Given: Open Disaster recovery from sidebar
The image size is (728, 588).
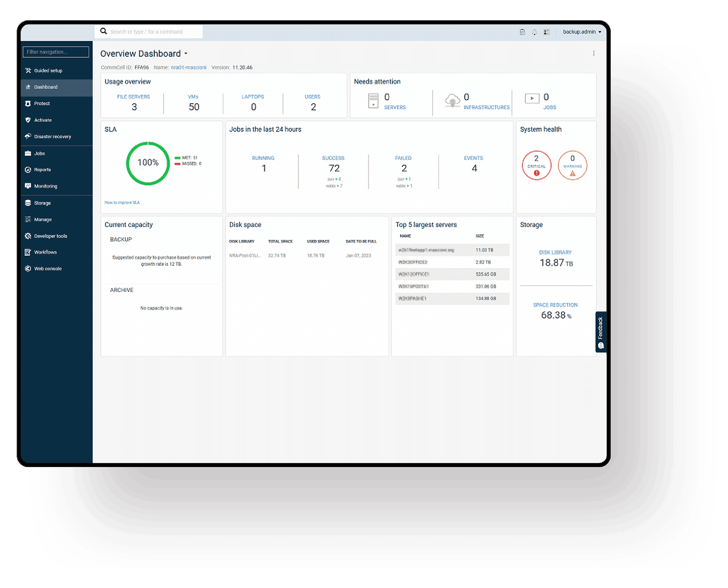Looking at the screenshot, I should point(52,136).
